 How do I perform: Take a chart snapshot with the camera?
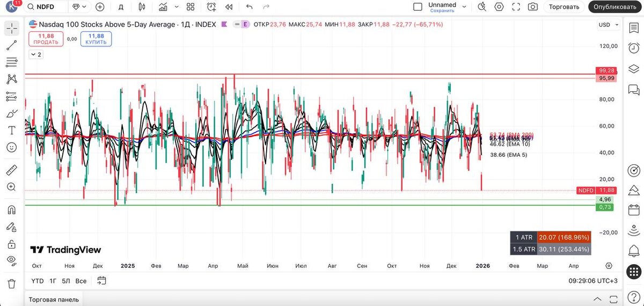pos(532,7)
